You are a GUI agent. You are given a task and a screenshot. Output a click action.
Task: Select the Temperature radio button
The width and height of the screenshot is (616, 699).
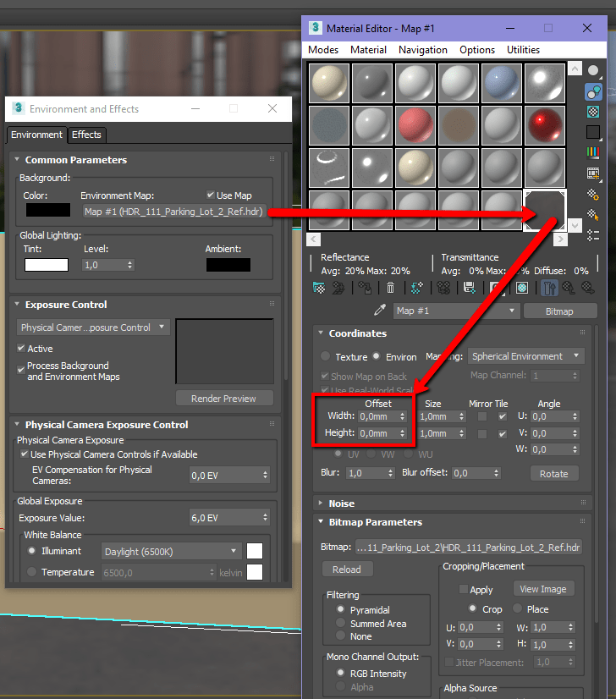(31, 571)
